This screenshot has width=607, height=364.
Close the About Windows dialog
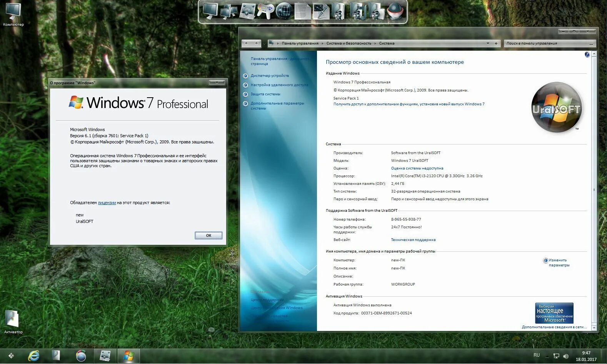(217, 83)
